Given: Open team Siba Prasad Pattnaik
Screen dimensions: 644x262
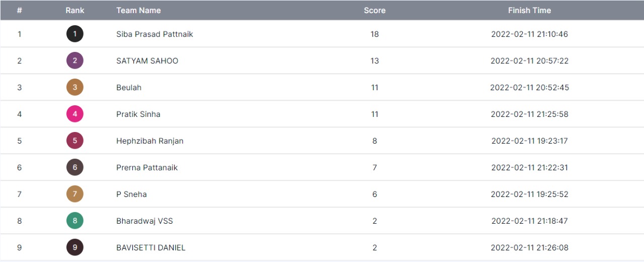Looking at the screenshot, I should pyautogui.click(x=154, y=34).
